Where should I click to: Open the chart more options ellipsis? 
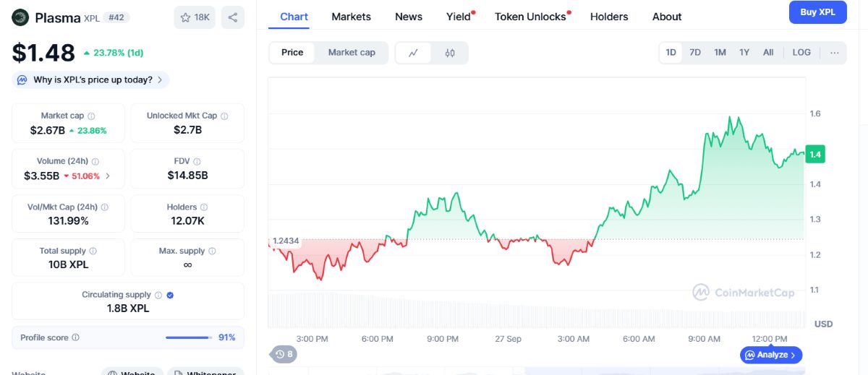point(835,53)
